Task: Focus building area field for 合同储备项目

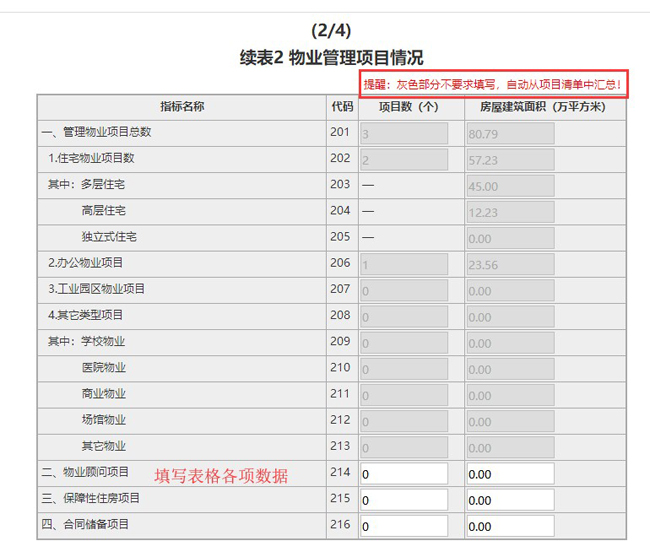Action: click(x=510, y=525)
